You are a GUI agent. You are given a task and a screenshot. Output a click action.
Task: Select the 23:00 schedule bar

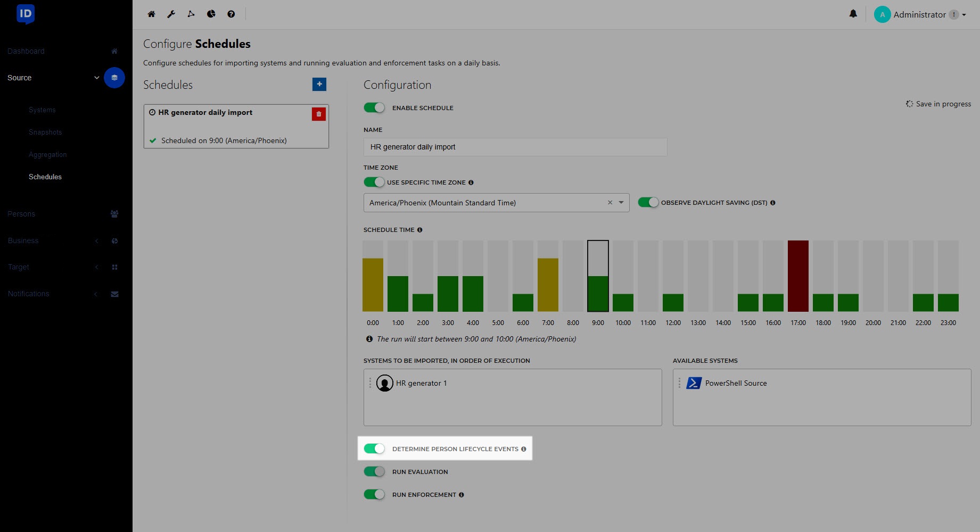[x=948, y=276]
